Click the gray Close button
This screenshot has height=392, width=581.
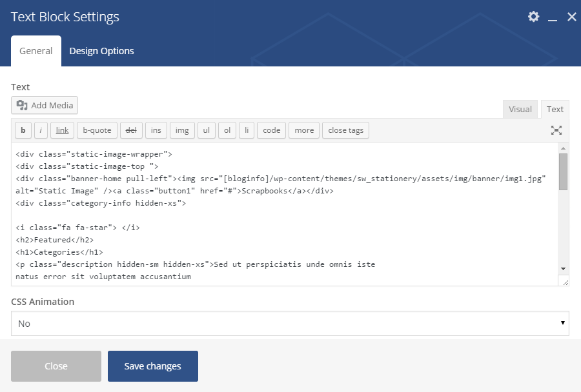pyautogui.click(x=56, y=366)
